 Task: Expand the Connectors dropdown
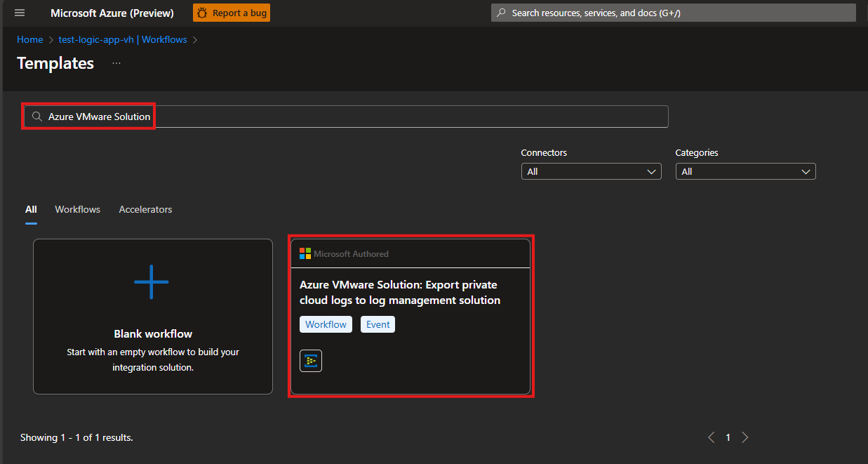(591, 171)
